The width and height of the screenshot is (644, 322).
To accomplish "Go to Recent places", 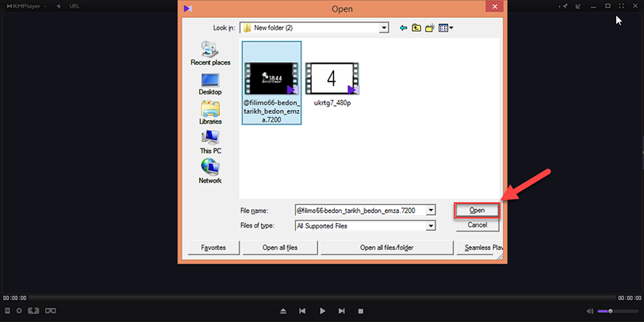I will pos(210,53).
